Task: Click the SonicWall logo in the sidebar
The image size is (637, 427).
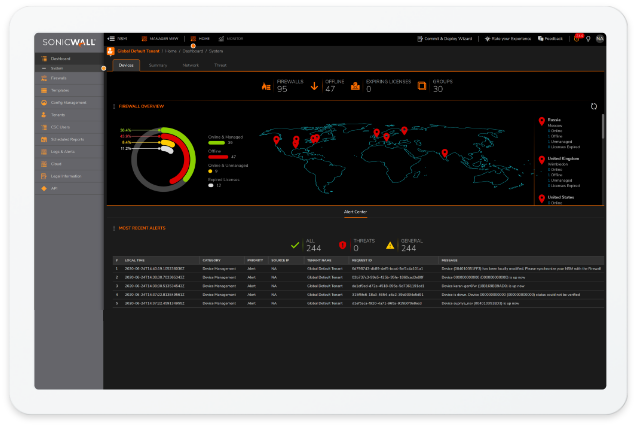Action: coord(69,42)
